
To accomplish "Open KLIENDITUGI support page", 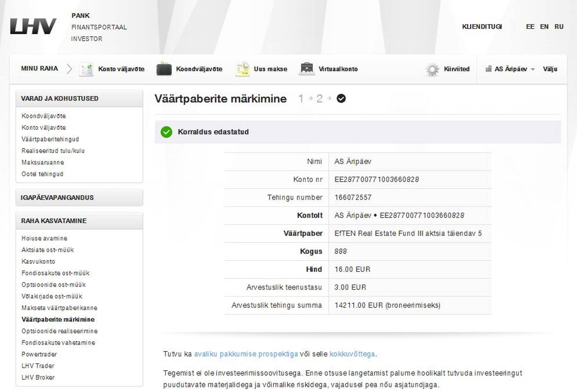I will pyautogui.click(x=482, y=27).
